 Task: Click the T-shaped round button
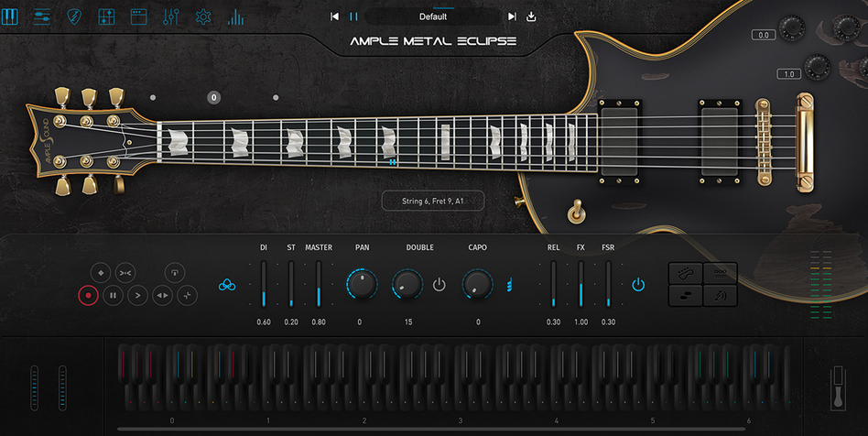click(174, 273)
